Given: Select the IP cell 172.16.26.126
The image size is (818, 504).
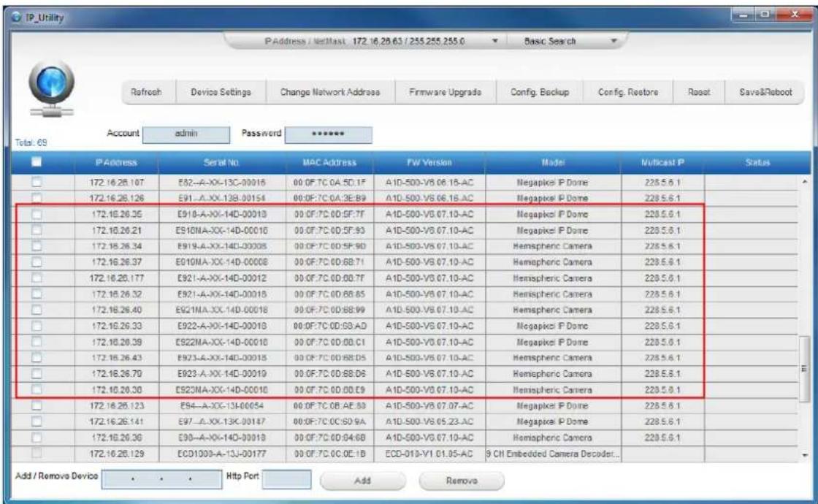Looking at the screenshot, I should coord(116,198).
